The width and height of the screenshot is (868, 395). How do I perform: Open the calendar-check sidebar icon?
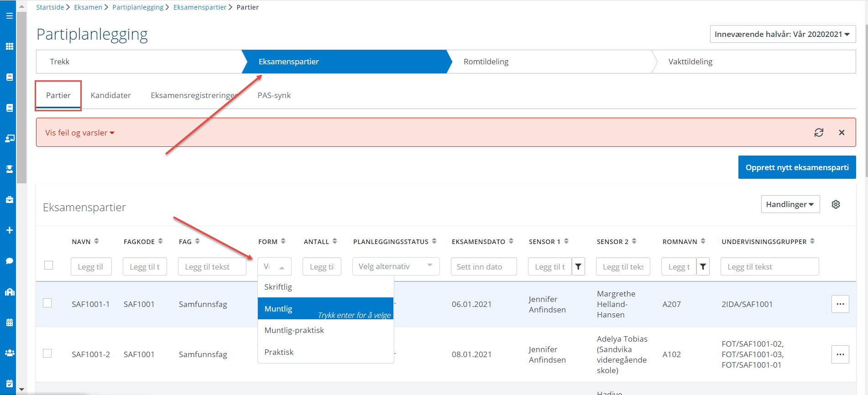9,384
